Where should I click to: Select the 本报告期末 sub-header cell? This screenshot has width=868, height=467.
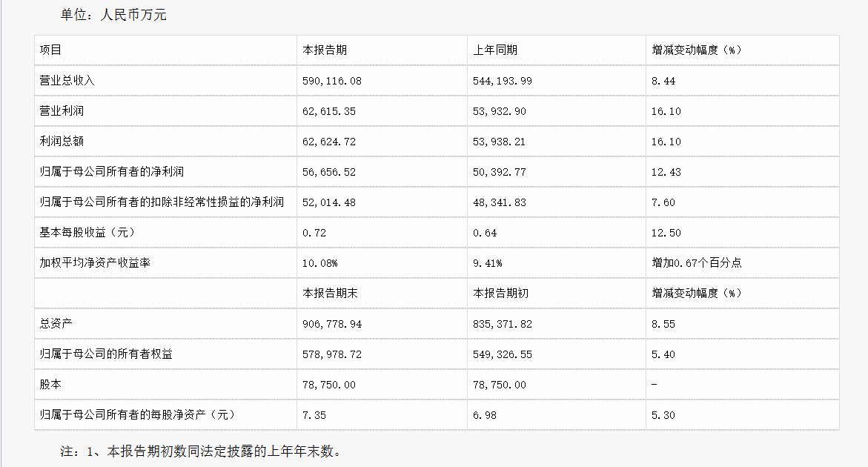[331, 294]
